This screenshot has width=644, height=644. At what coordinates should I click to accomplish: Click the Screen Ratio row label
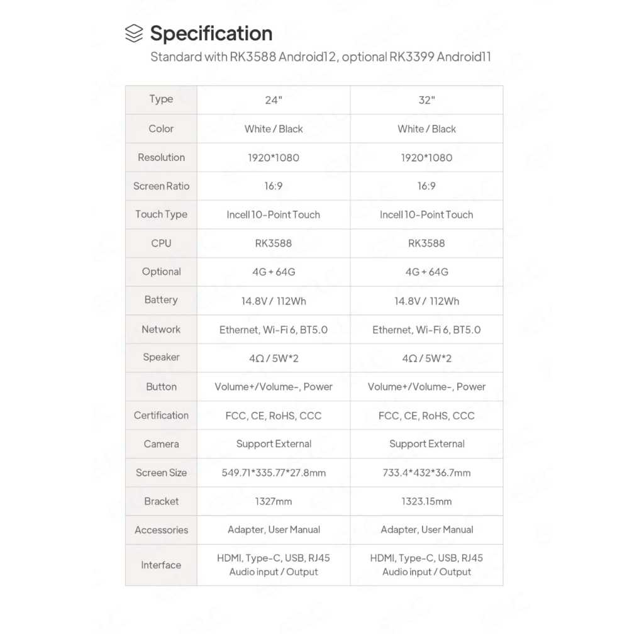pos(161,186)
